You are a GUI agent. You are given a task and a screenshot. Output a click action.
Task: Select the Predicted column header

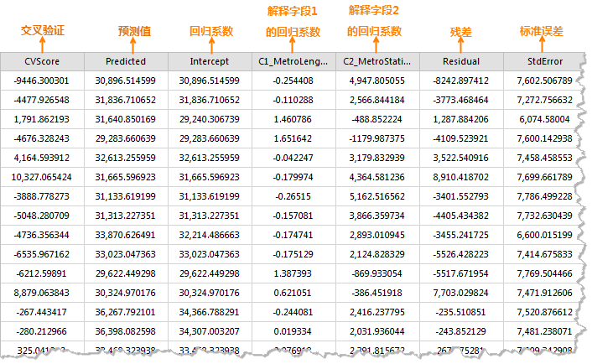point(126,61)
